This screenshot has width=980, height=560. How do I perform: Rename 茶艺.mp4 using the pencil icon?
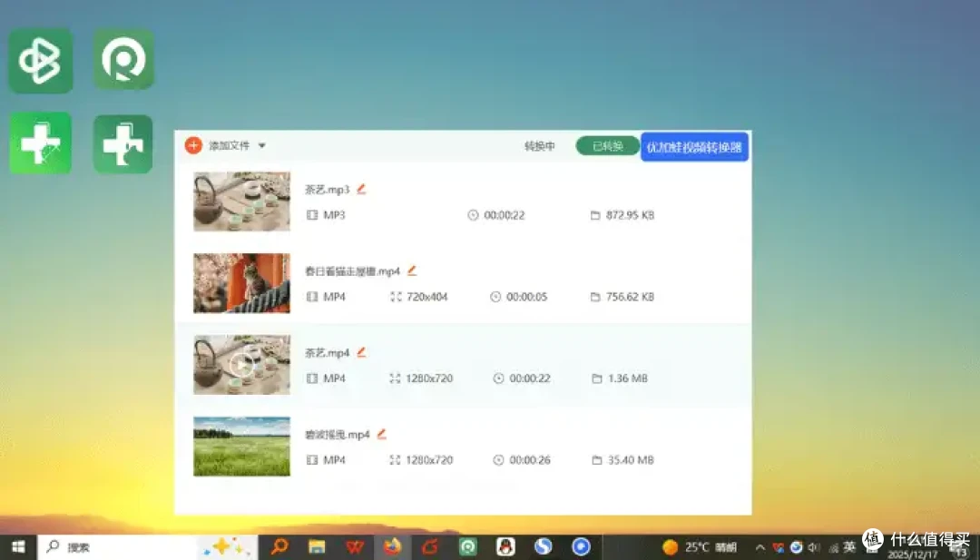point(361,352)
